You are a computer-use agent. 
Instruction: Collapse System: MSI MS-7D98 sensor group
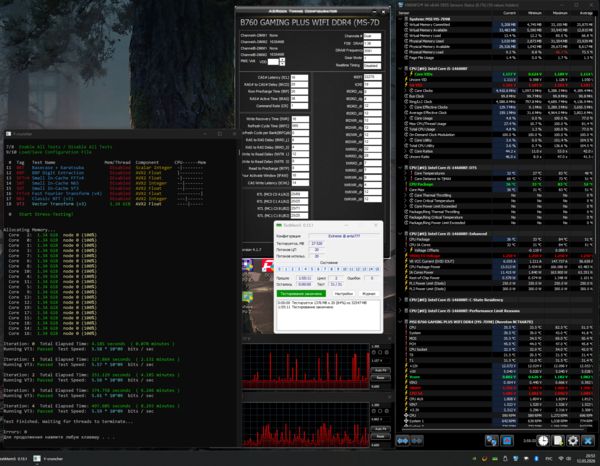point(401,19)
